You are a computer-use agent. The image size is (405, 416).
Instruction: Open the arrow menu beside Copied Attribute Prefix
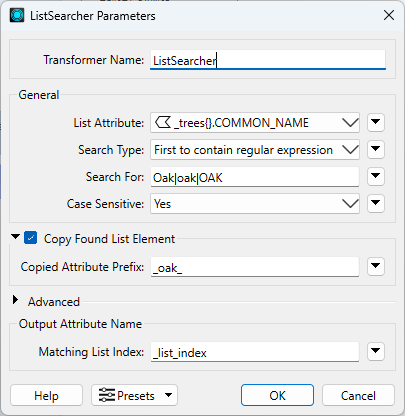tap(376, 266)
